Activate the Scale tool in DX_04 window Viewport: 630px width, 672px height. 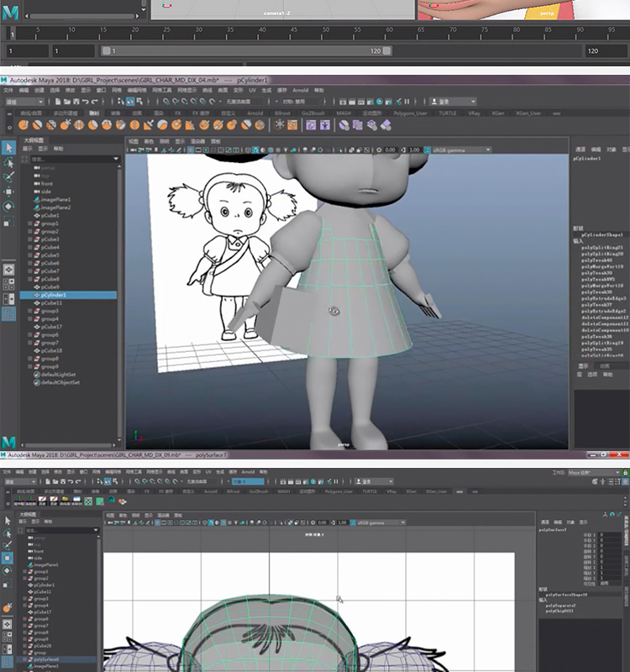pyautogui.click(x=8, y=221)
